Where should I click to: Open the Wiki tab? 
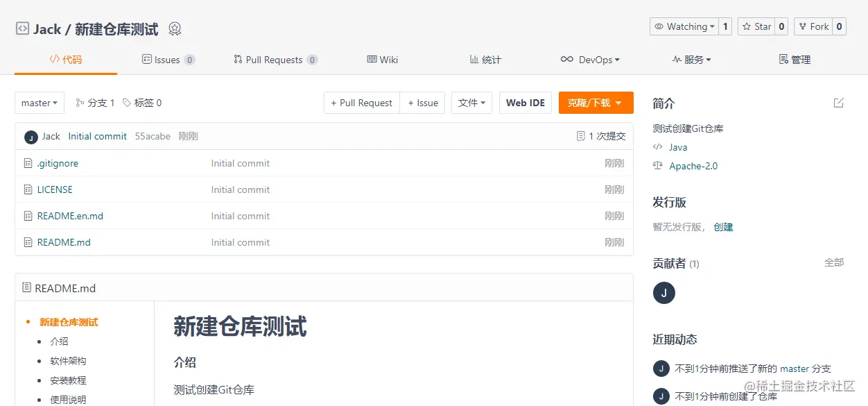pyautogui.click(x=383, y=60)
